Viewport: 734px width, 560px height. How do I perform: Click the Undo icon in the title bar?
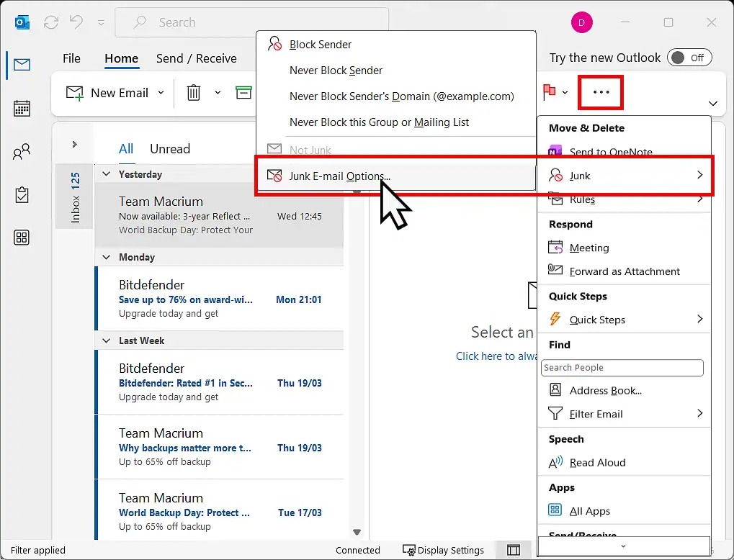click(x=76, y=22)
